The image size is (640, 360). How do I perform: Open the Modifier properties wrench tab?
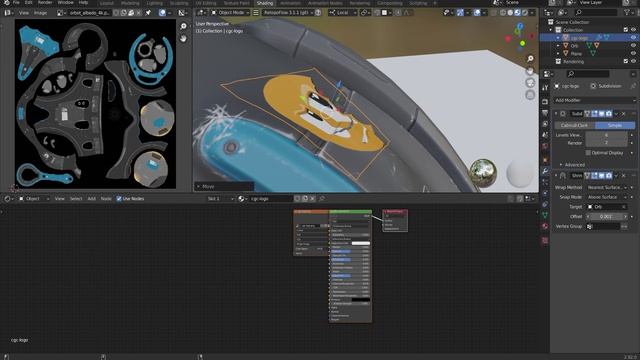[x=545, y=171]
